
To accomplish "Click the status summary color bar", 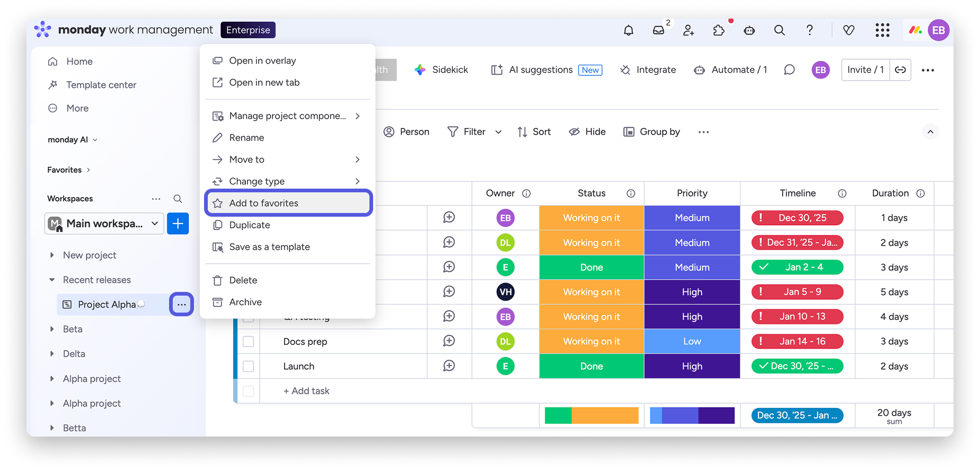I will (x=591, y=415).
